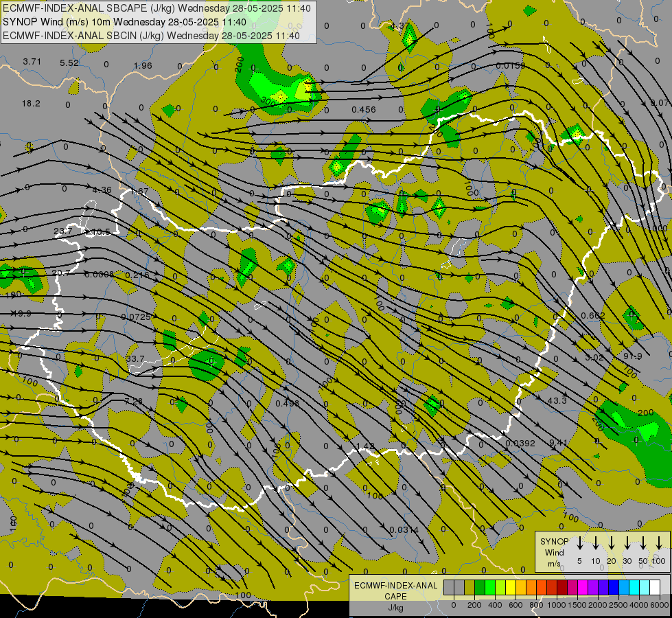672x618 pixels.
Task: Pick the dark red swatch in CAPE legend
Action: click(x=562, y=587)
